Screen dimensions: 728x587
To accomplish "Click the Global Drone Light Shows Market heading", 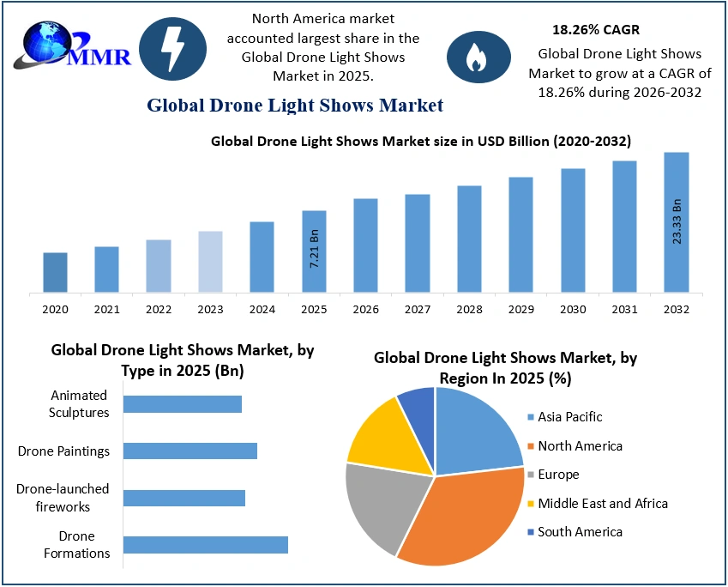I will [x=295, y=106].
